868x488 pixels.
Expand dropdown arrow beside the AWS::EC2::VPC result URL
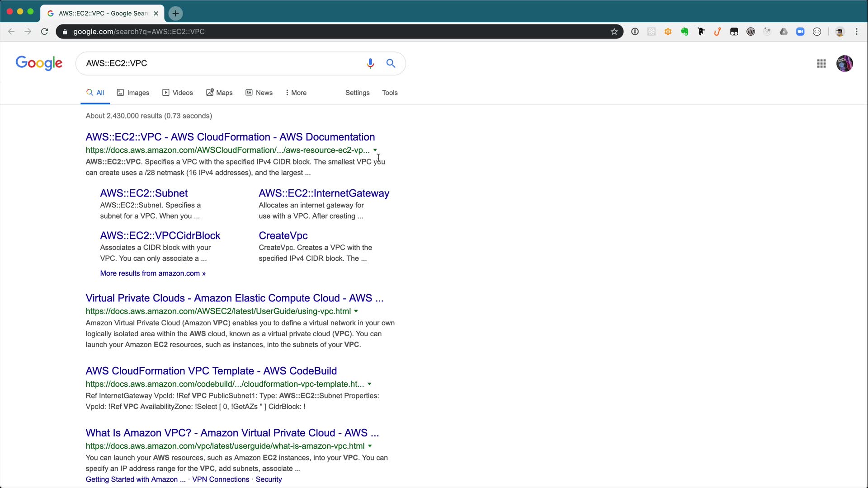tap(375, 150)
